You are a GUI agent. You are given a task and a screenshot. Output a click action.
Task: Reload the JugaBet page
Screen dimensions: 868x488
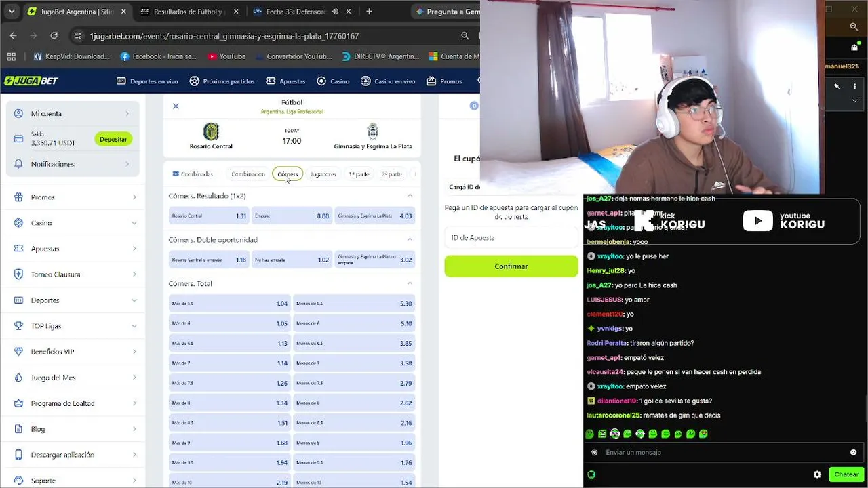coord(54,36)
